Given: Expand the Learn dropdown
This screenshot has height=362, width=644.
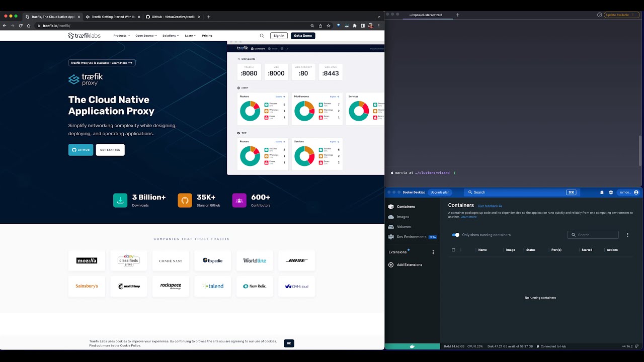Looking at the screenshot, I should click(x=191, y=36).
